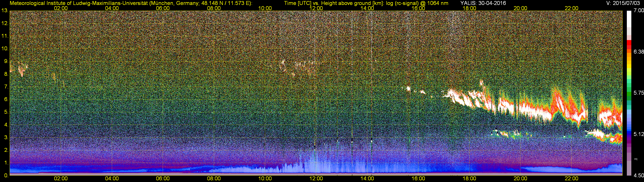The image size is (644, 182).
Task: Click the 5.12 value on the color scale
Action: click(x=639, y=134)
